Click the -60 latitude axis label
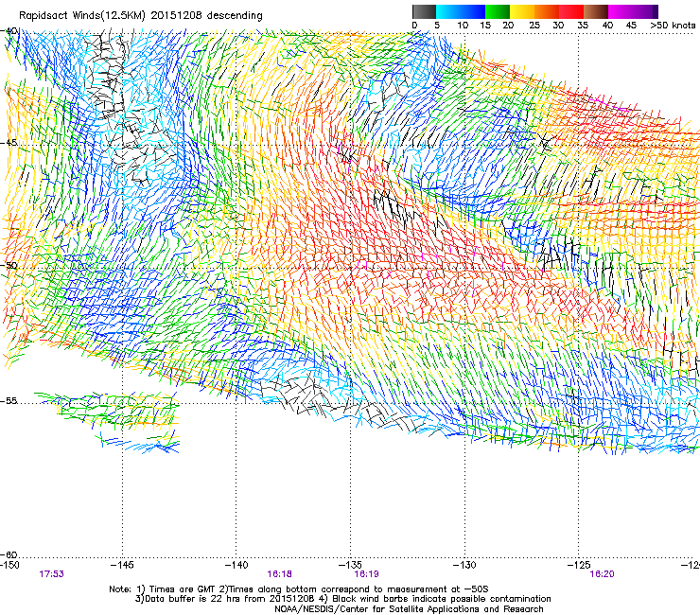Viewport: 700px width, 615px height. (9, 554)
